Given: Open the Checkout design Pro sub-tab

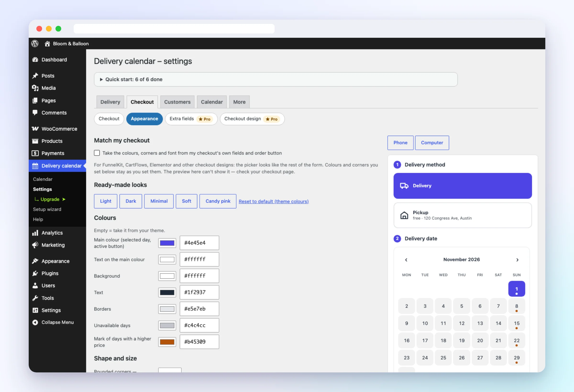Looking at the screenshot, I should click(x=252, y=119).
